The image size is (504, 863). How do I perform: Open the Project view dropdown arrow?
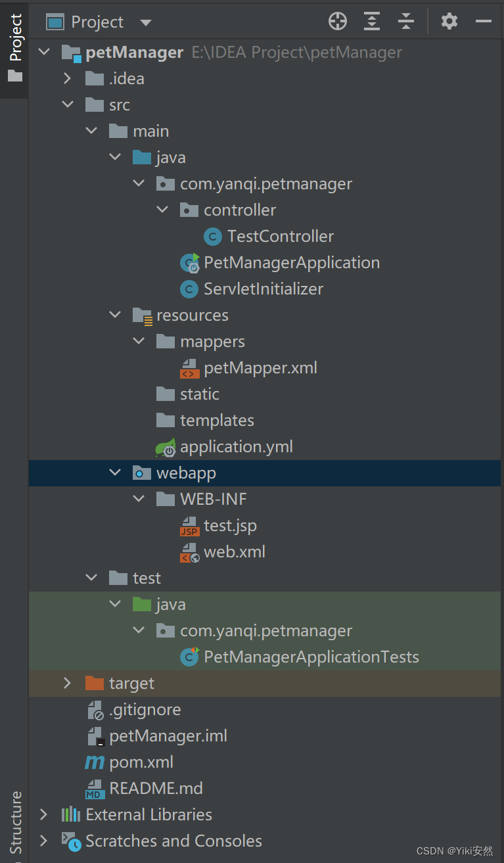(x=146, y=23)
